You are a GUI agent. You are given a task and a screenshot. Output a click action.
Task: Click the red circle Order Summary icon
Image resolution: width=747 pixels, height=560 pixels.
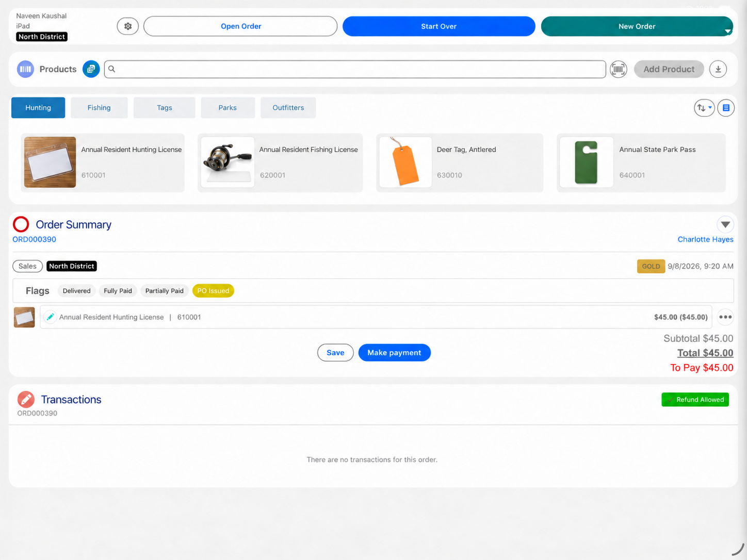click(x=21, y=224)
